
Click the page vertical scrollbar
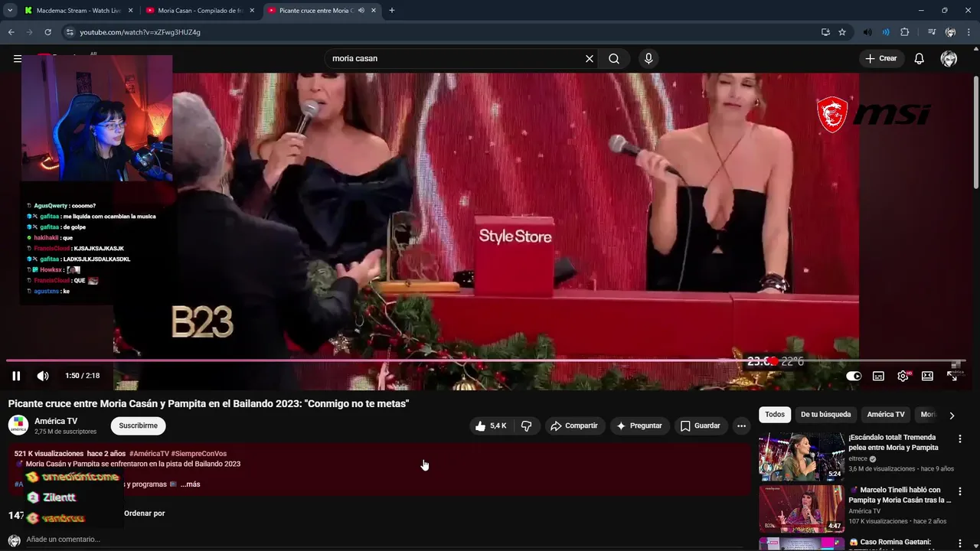pyautogui.click(x=975, y=132)
